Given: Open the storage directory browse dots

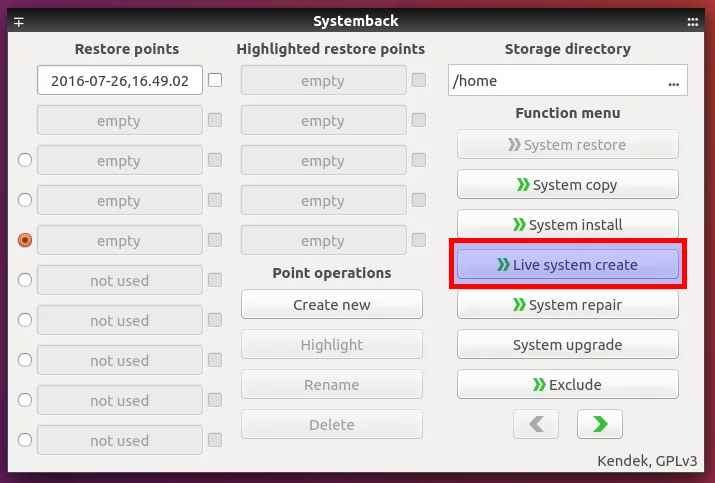Looking at the screenshot, I should click(x=674, y=84).
